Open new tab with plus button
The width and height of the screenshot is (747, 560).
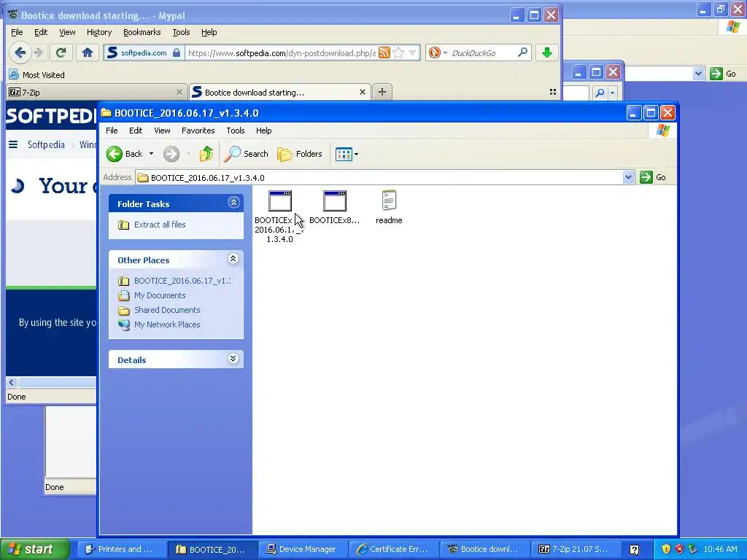(382, 92)
